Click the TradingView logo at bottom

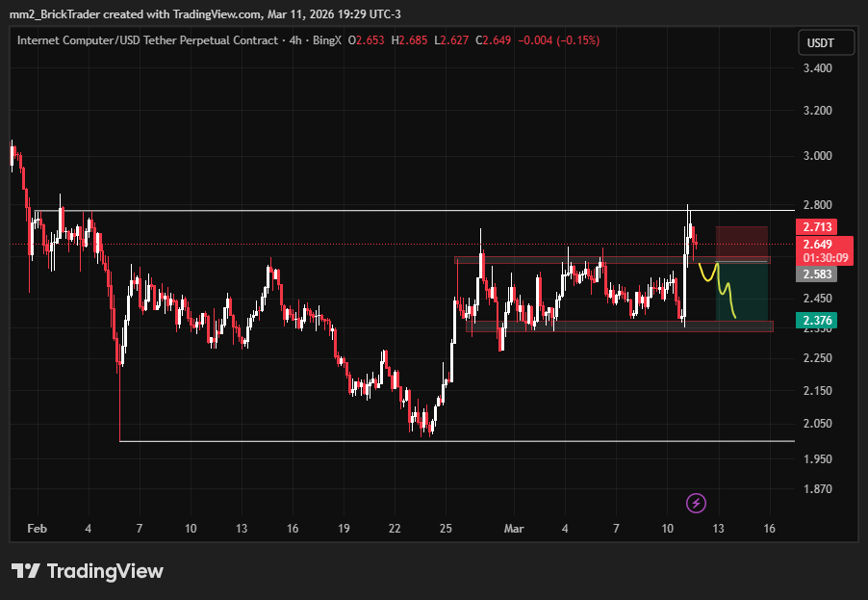coord(88,571)
